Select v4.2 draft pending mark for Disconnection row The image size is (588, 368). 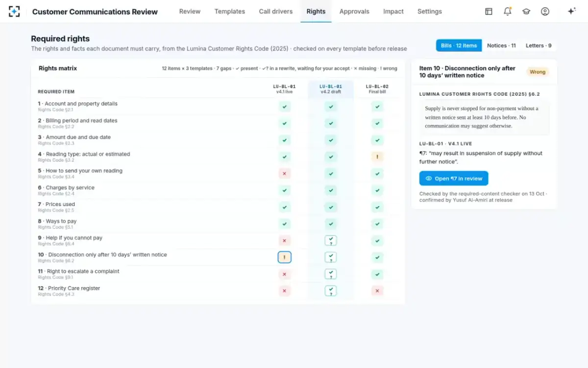331,257
